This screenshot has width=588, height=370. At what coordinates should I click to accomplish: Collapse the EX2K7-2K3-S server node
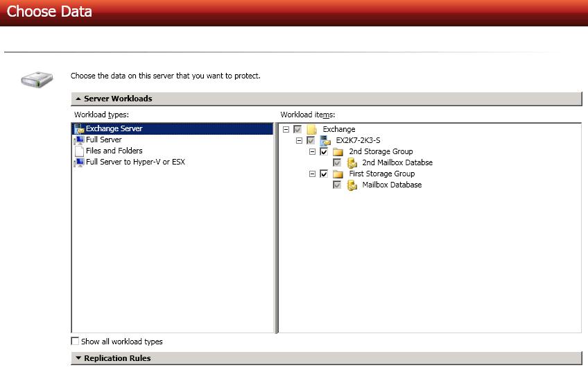pos(300,140)
